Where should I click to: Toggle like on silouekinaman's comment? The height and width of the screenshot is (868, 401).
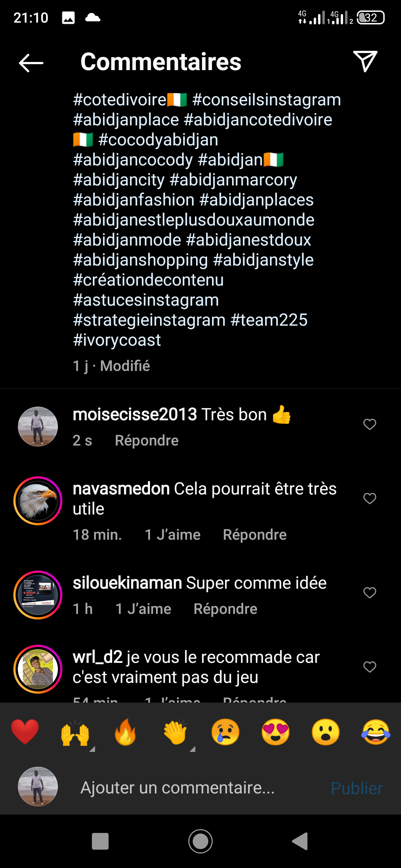369,592
